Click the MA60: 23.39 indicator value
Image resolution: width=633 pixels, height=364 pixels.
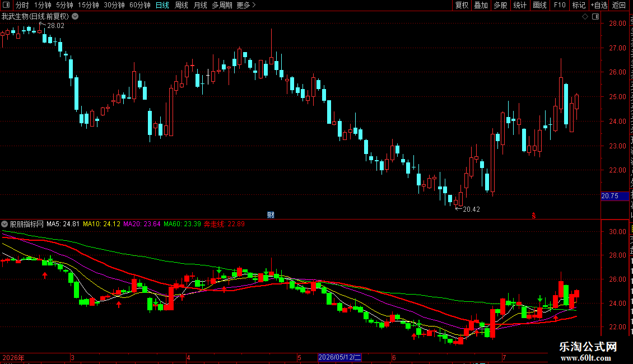182,224
